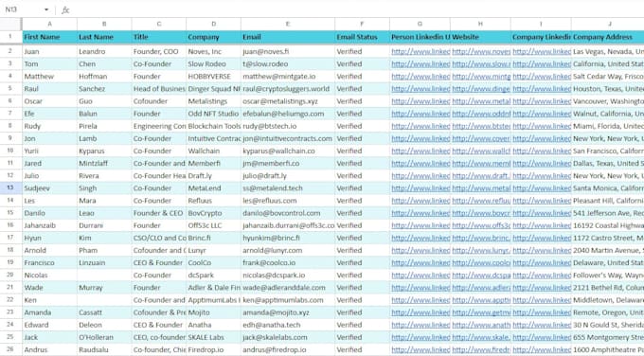This screenshot has width=644, height=356.
Task: Click cell 'juan@noves.fi'
Action: point(288,52)
